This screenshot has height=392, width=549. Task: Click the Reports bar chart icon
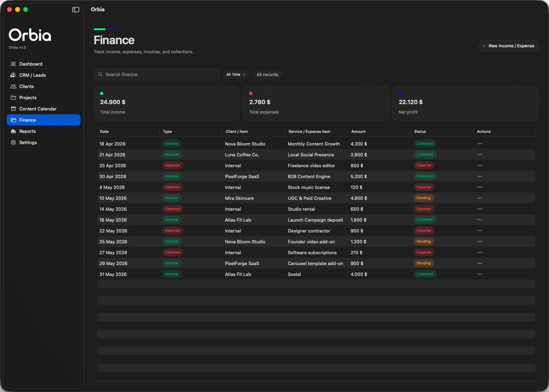point(13,131)
